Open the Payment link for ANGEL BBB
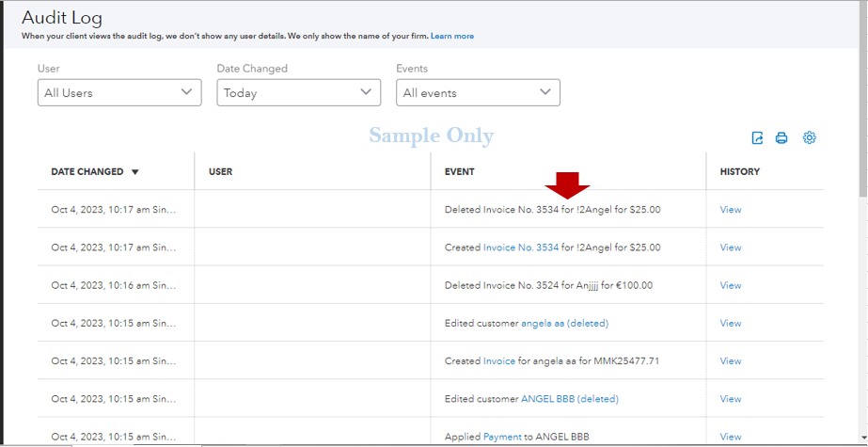 pyautogui.click(x=501, y=437)
